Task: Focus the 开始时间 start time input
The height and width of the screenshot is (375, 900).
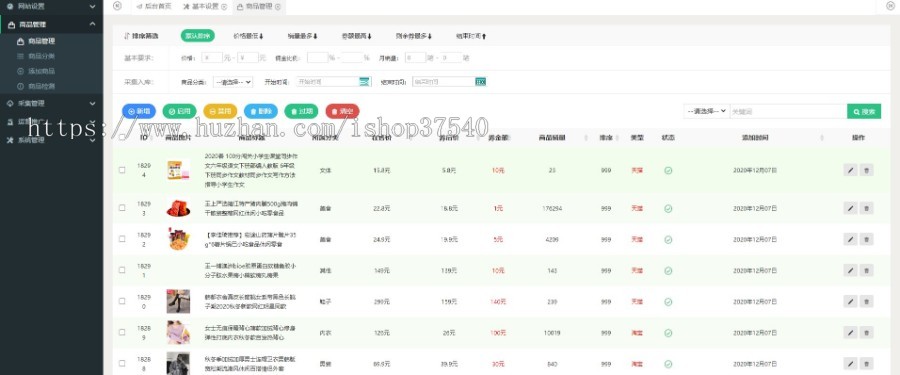Action: 328,82
